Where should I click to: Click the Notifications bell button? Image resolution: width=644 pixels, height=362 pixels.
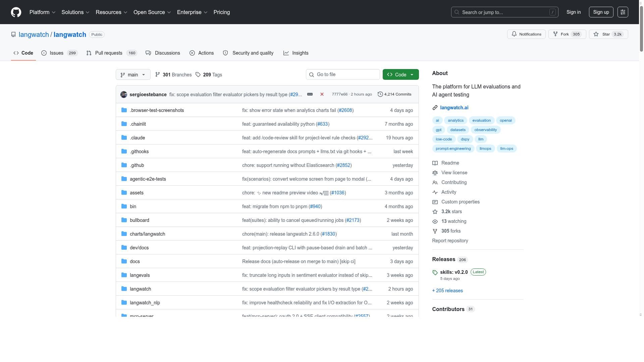[526, 34]
